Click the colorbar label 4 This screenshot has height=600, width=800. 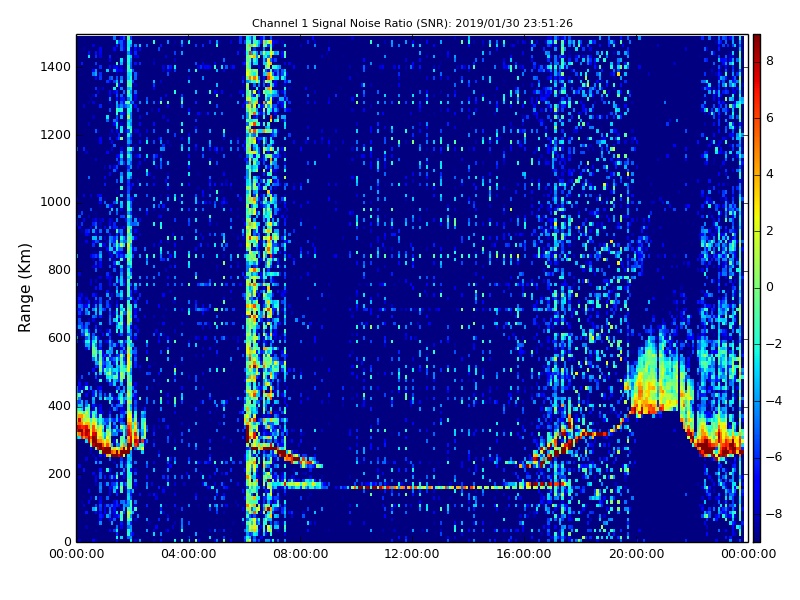[770, 174]
